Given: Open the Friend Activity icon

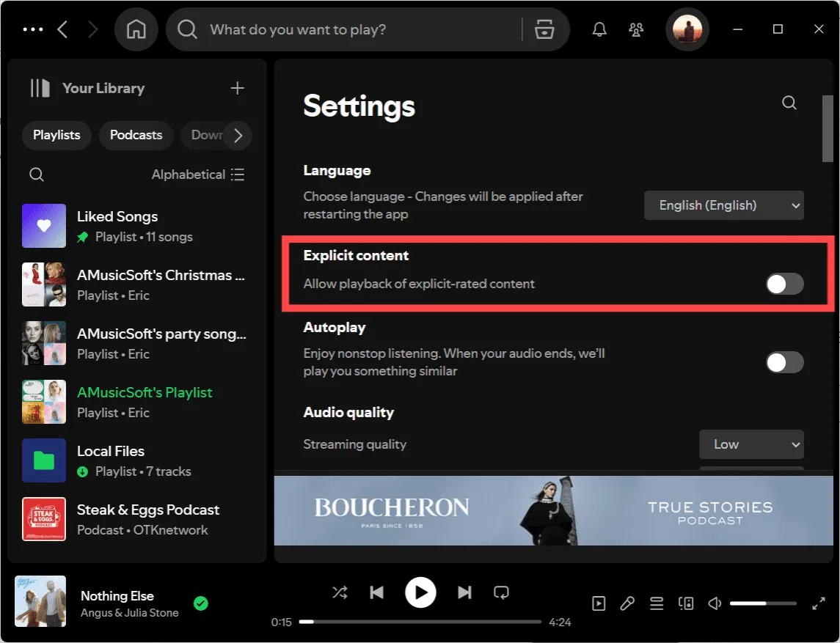Looking at the screenshot, I should 636,29.
